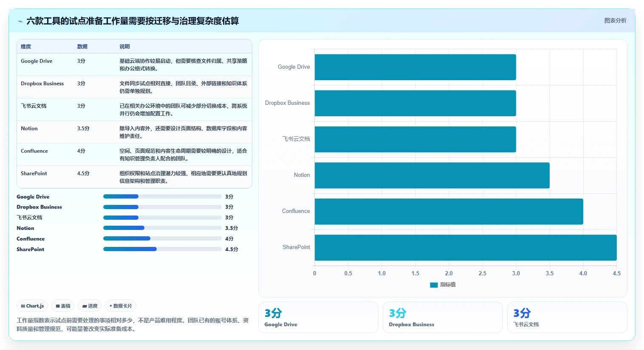
Task: Click the Google Drive progress bar
Action: pyautogui.click(x=162, y=196)
